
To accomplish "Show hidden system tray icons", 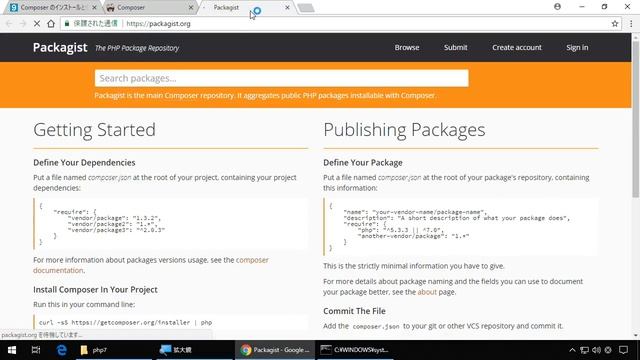I will coord(572,350).
